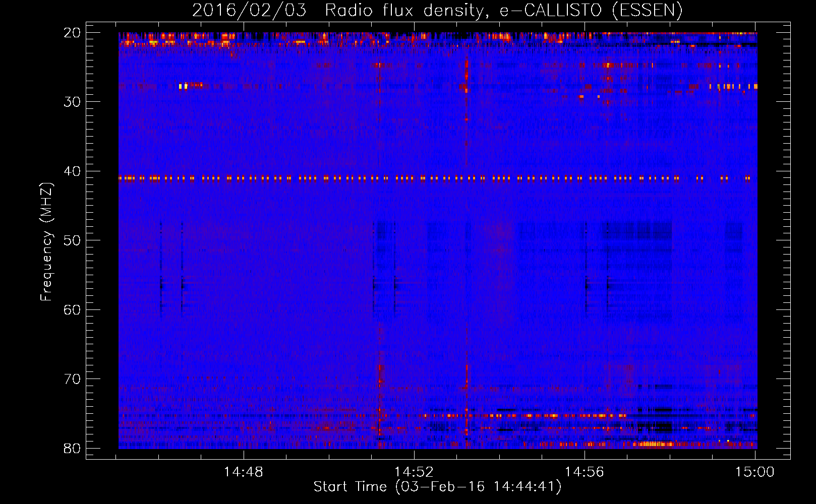Image resolution: width=816 pixels, height=504 pixels.
Task: Click the 80 frequency tick label
Action: coord(72,449)
